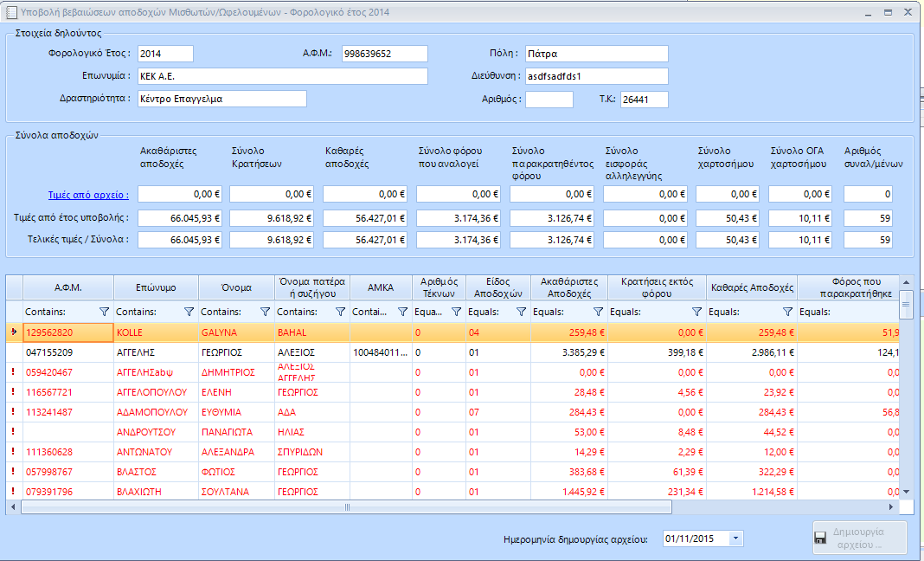
Task: Open the Επώνυμο column filter funnel
Action: (189, 312)
